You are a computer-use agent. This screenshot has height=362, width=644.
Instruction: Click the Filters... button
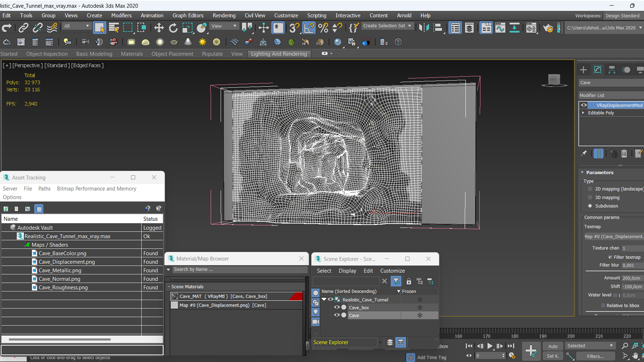point(595,356)
